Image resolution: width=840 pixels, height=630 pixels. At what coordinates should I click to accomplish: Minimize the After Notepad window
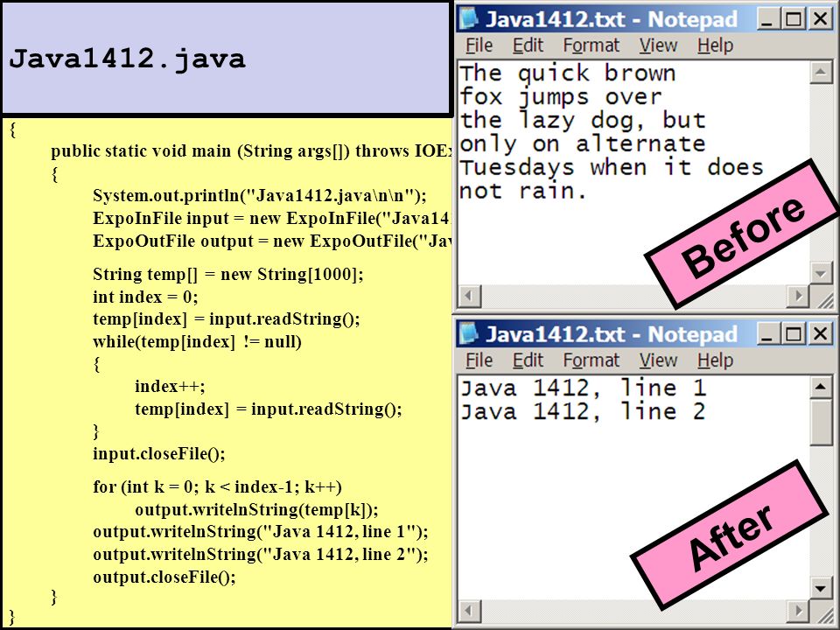click(x=768, y=334)
